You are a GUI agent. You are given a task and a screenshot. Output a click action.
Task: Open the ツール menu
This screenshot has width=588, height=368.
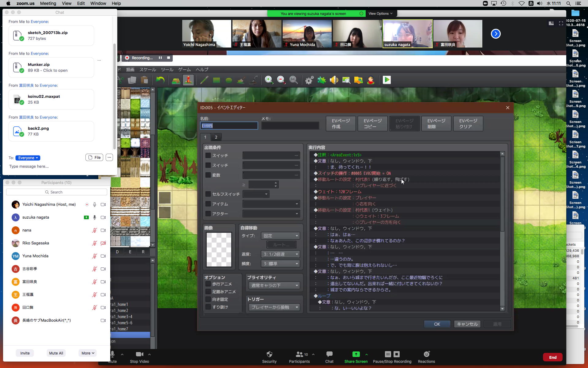[167, 70]
